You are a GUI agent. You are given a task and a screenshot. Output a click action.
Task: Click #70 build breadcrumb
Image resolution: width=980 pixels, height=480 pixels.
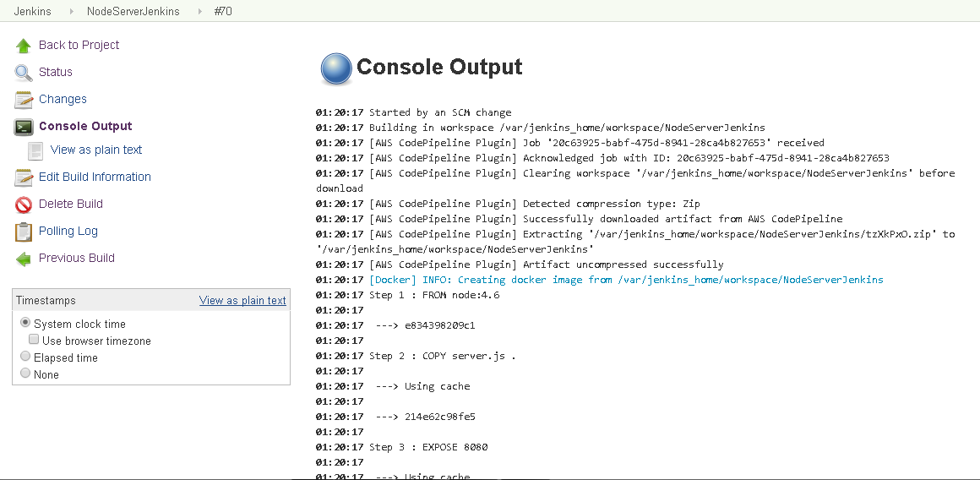[x=223, y=11]
